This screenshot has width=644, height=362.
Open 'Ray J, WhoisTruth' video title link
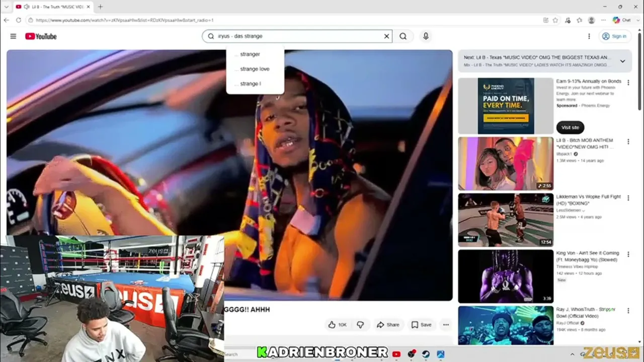click(586, 312)
